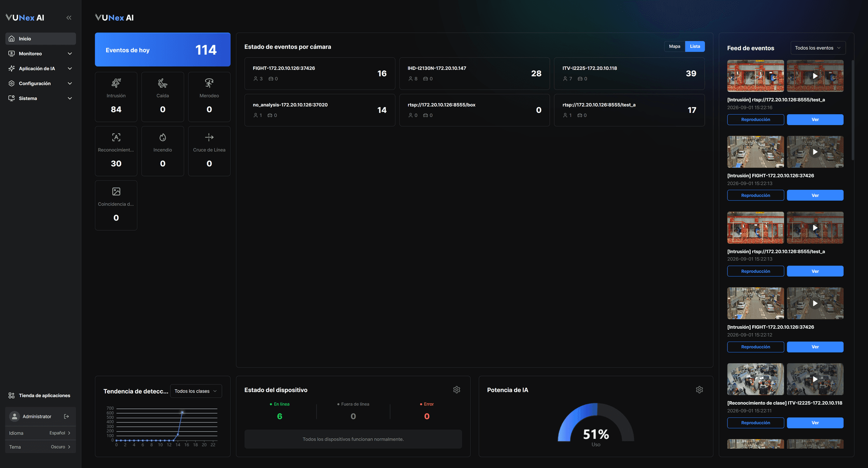This screenshot has height=468, width=868.
Task: Expand the Aplicación de IA menu
Action: [70, 69]
